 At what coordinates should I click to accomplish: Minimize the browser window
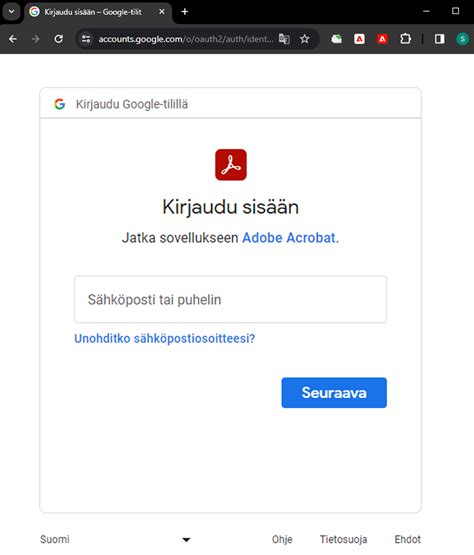(426, 11)
